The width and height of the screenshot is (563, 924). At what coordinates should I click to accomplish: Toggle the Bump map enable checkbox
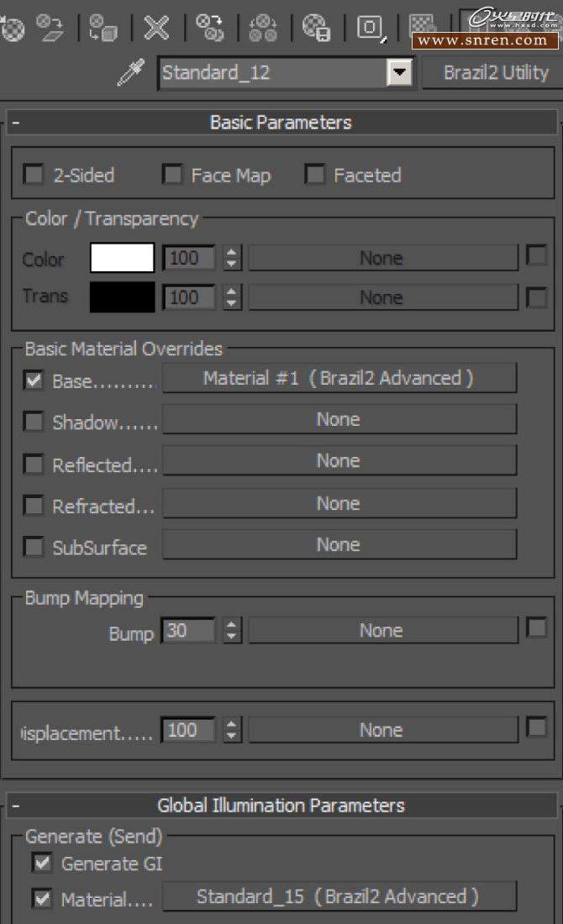click(536, 627)
